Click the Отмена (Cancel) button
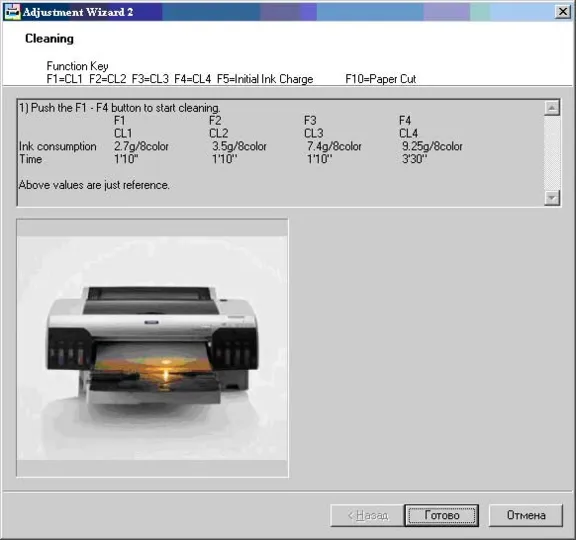The width and height of the screenshot is (576, 540). coord(526,515)
